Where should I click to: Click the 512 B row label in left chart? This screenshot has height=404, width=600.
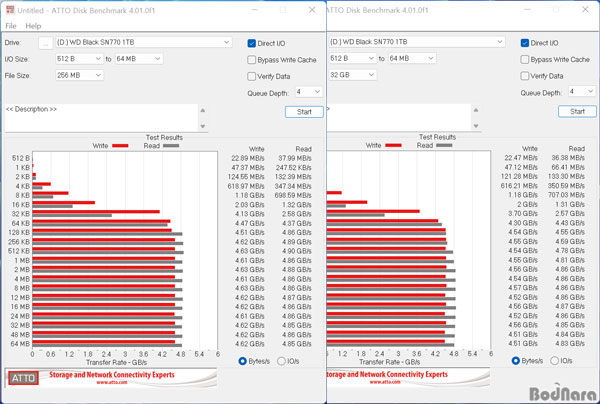(21, 158)
